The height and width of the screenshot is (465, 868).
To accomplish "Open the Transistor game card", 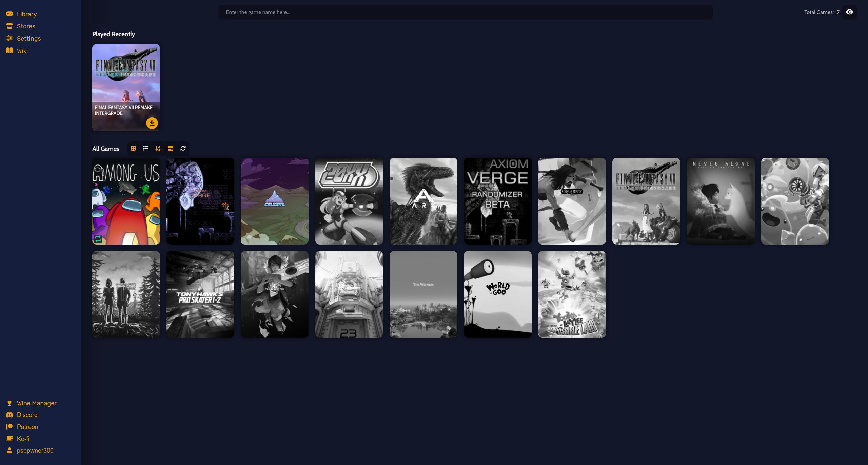I will pos(275,294).
